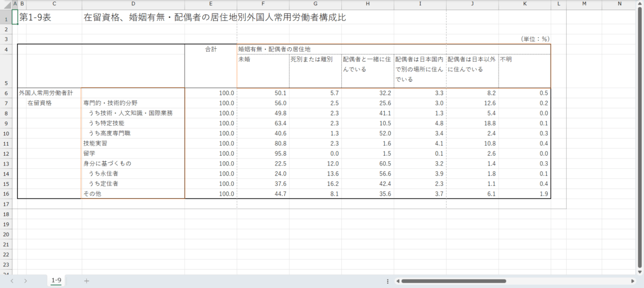The image size is (644, 288).
Task: Click the 未婚 column heading cell
Action: pyautogui.click(x=263, y=59)
